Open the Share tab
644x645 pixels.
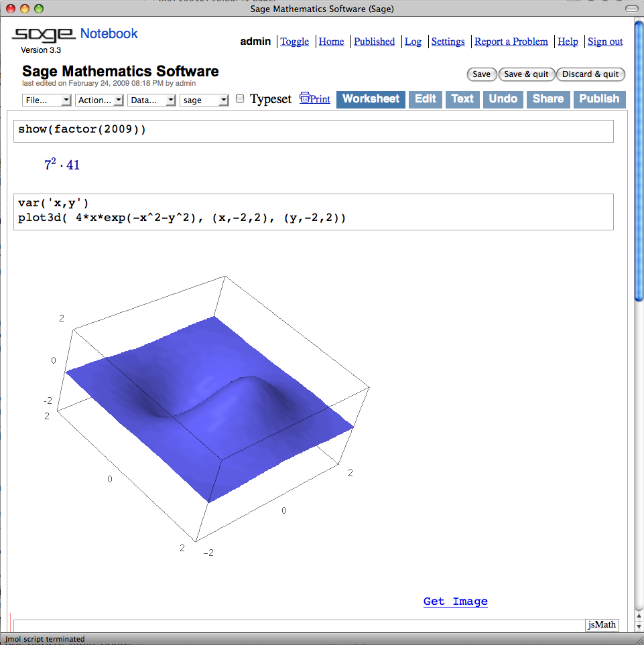[x=548, y=100]
